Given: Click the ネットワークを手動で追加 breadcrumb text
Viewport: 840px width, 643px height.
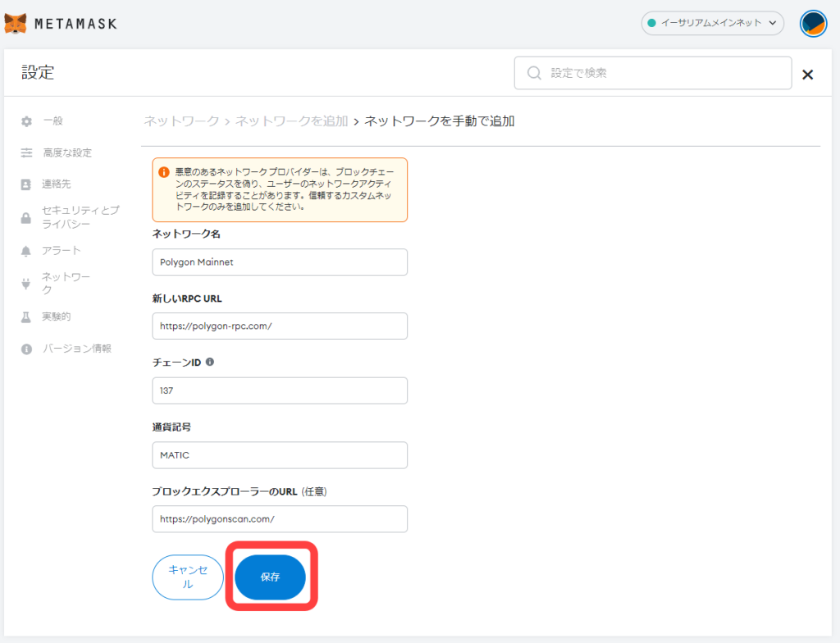Looking at the screenshot, I should [440, 121].
